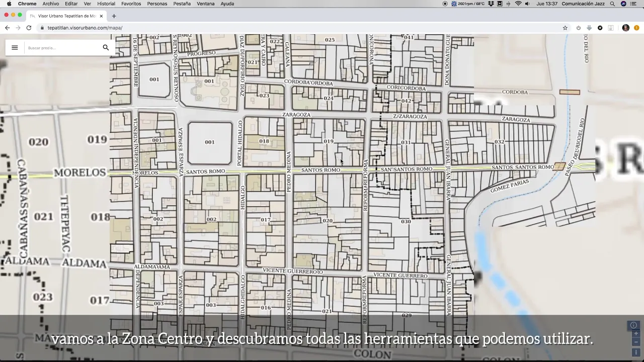
Task: Click the magnifier search icon in map search box
Action: click(106, 47)
